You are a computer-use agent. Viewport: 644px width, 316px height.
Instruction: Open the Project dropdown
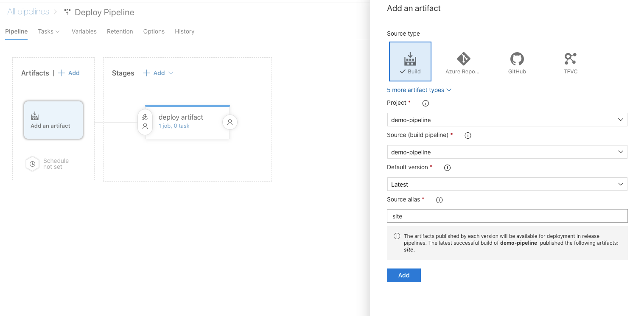(x=507, y=120)
